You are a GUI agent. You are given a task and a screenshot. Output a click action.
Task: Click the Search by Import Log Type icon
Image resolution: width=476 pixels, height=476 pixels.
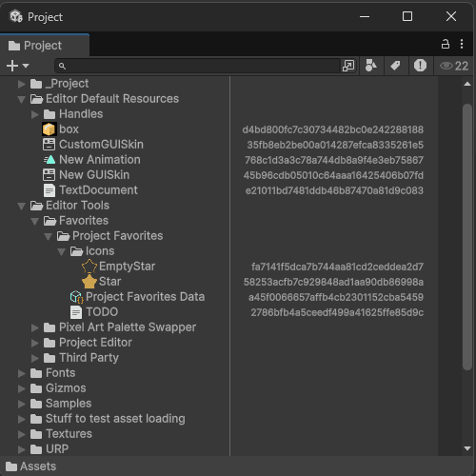click(x=420, y=66)
